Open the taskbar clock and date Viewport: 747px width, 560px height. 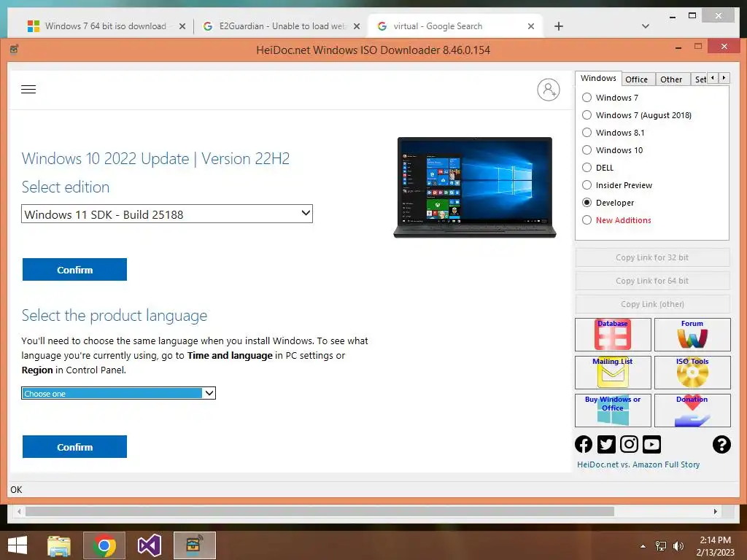(x=715, y=546)
